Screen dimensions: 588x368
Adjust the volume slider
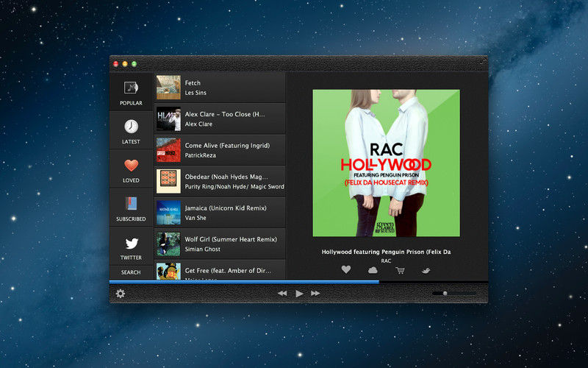pyautogui.click(x=453, y=293)
